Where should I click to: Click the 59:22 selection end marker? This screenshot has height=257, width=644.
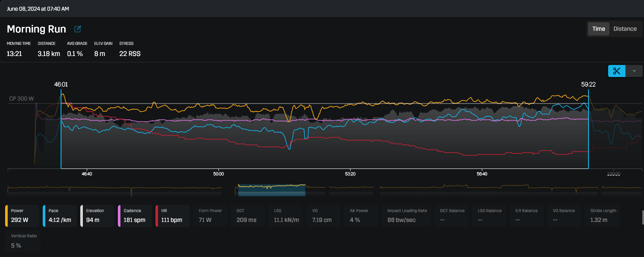(588, 85)
